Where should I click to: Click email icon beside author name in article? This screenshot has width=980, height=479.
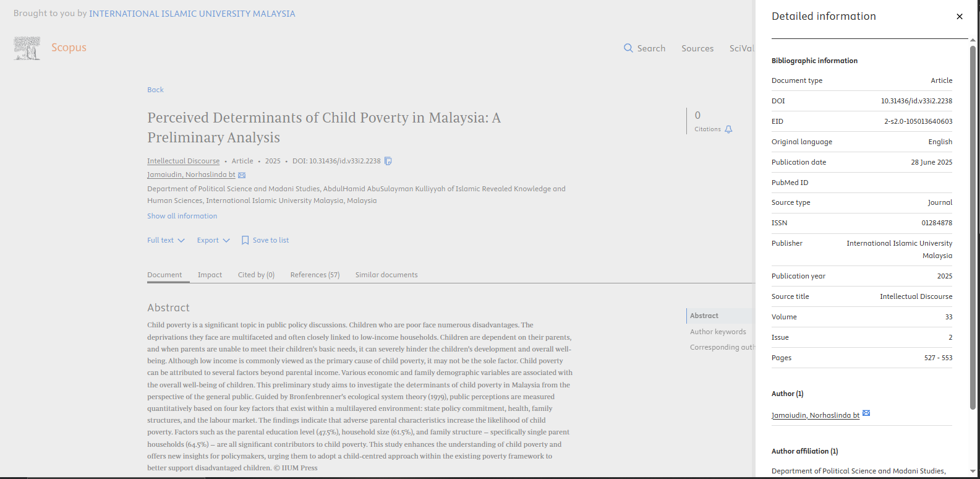242,175
